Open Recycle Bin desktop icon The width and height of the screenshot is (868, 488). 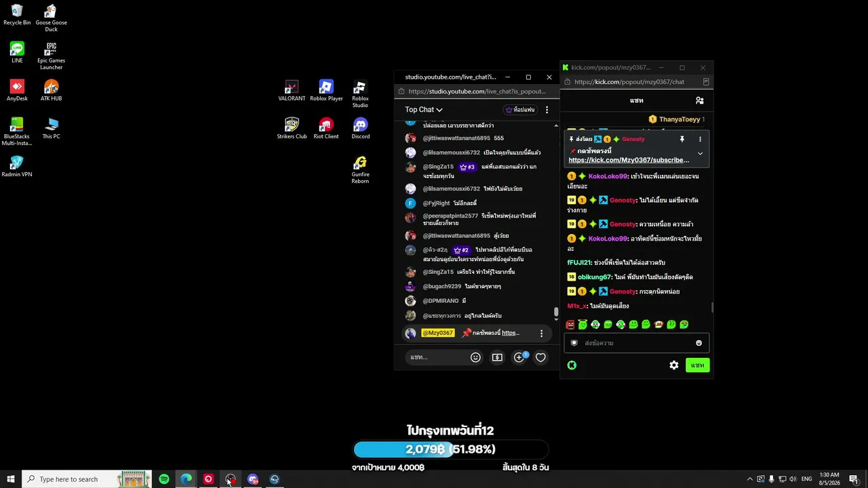pos(17,15)
